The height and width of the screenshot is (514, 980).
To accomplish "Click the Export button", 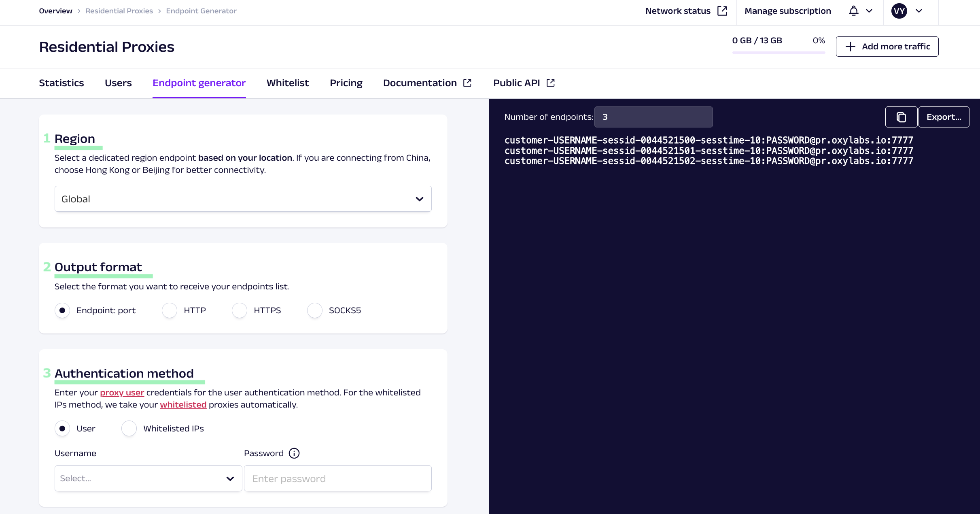I will pyautogui.click(x=943, y=117).
